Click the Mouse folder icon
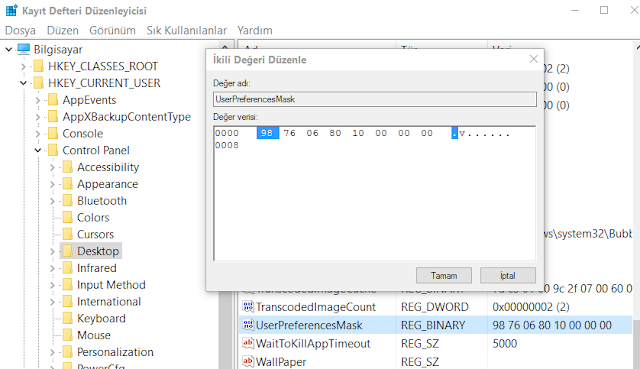Image resolution: width=640 pixels, height=369 pixels. pyautogui.click(x=68, y=335)
